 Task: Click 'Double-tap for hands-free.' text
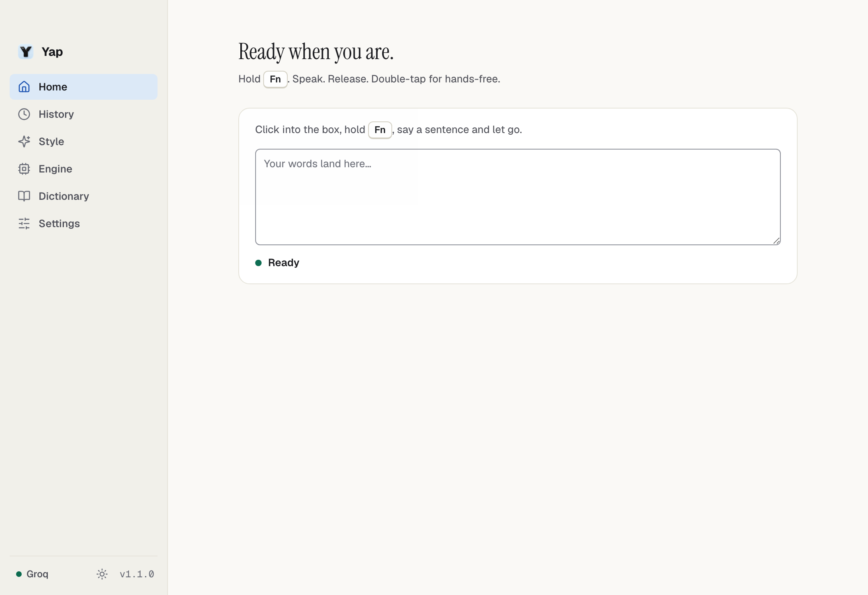click(436, 79)
